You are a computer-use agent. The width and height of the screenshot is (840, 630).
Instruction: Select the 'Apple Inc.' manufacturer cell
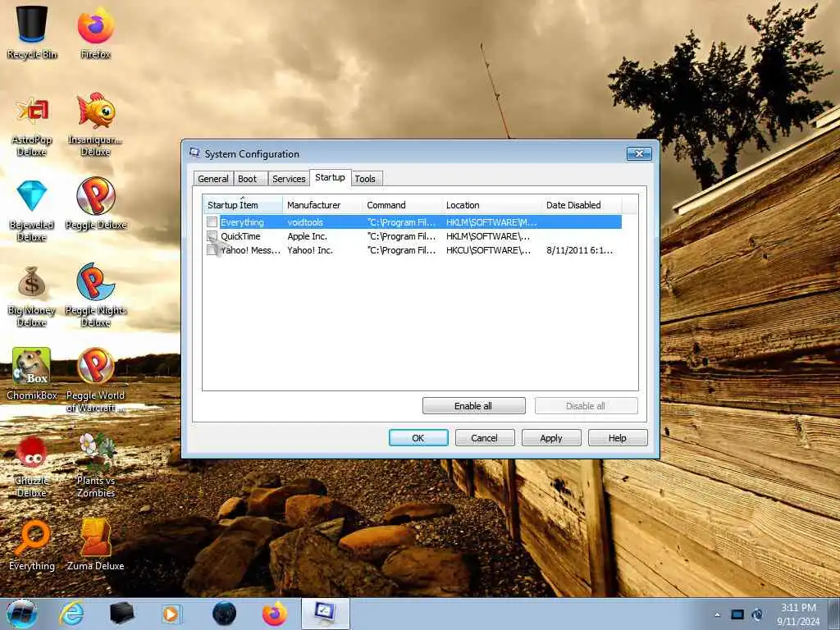pyautogui.click(x=308, y=236)
